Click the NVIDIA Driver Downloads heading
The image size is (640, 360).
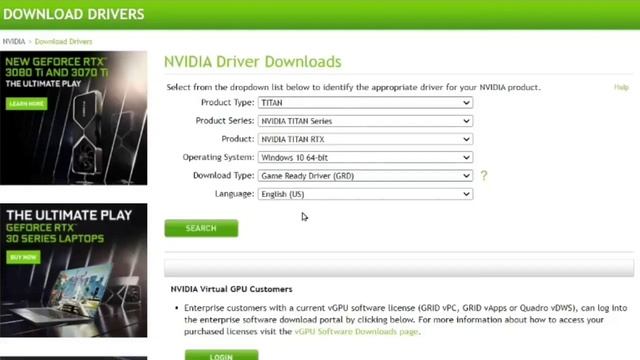point(253,62)
